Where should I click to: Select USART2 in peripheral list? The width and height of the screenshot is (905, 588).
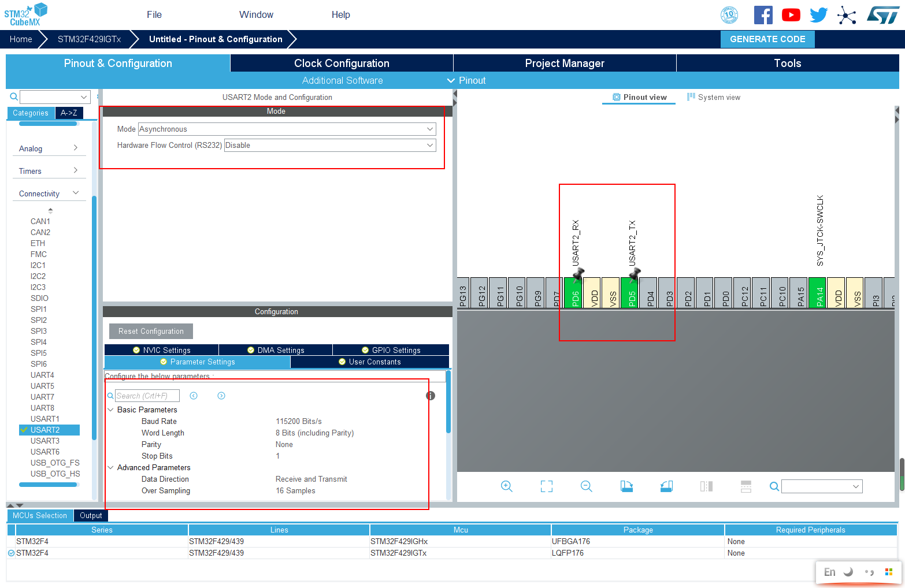point(49,430)
